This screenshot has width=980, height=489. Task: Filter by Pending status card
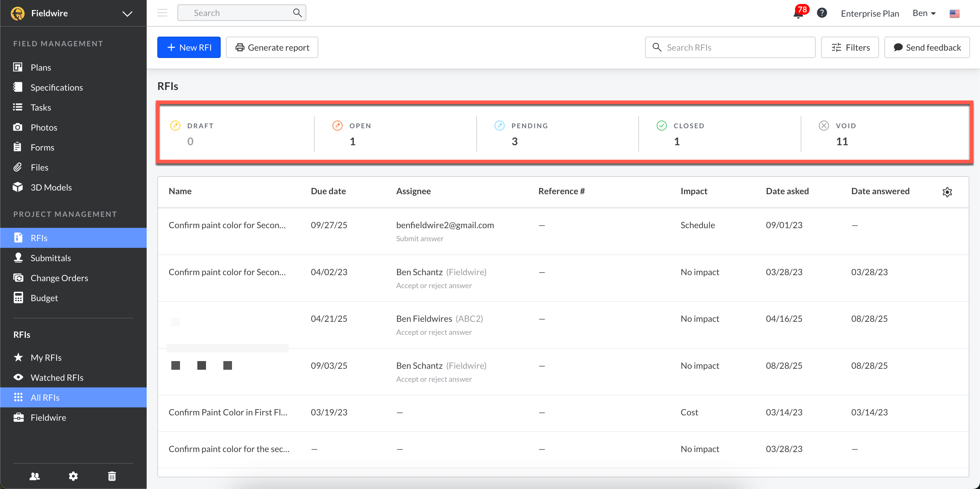coord(529,134)
